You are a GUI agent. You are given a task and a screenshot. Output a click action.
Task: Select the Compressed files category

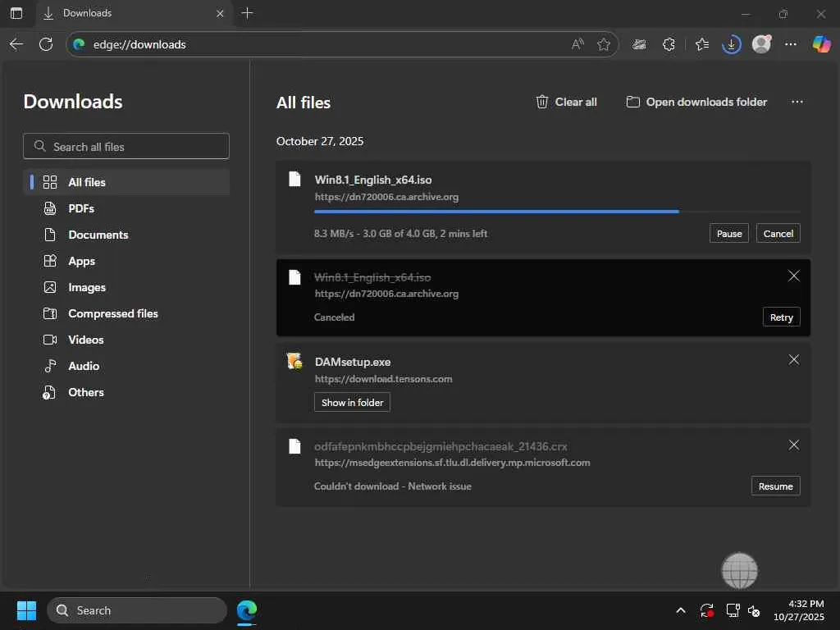click(x=112, y=313)
